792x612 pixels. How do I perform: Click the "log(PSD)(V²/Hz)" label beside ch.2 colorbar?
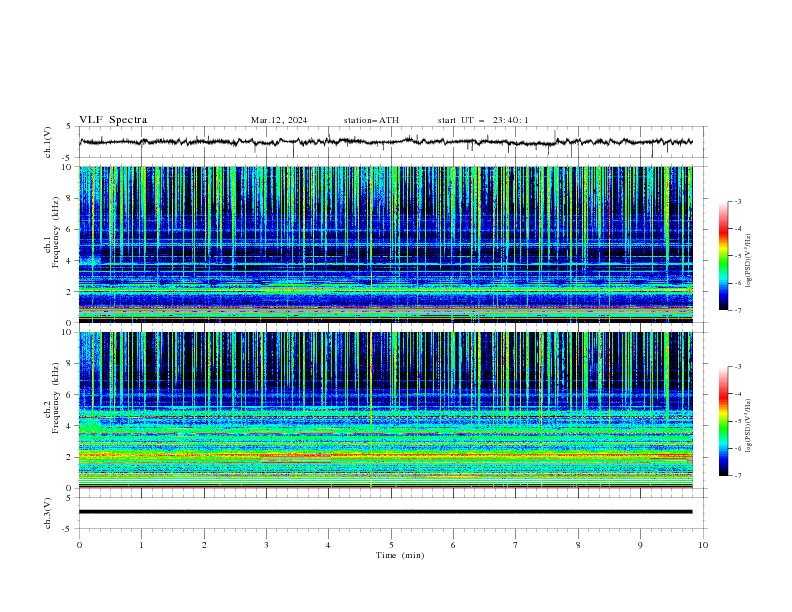click(749, 425)
